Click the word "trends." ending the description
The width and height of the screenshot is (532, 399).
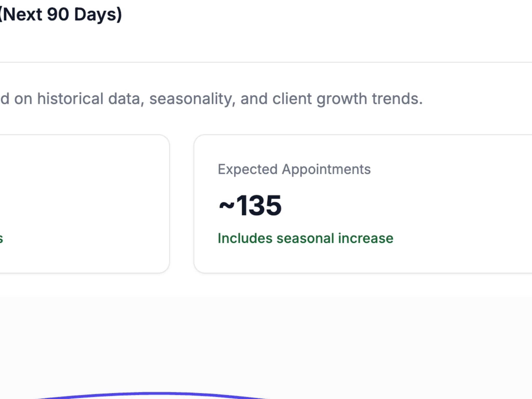click(x=397, y=99)
